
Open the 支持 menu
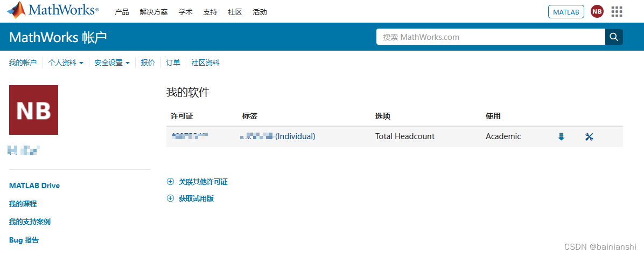[210, 12]
